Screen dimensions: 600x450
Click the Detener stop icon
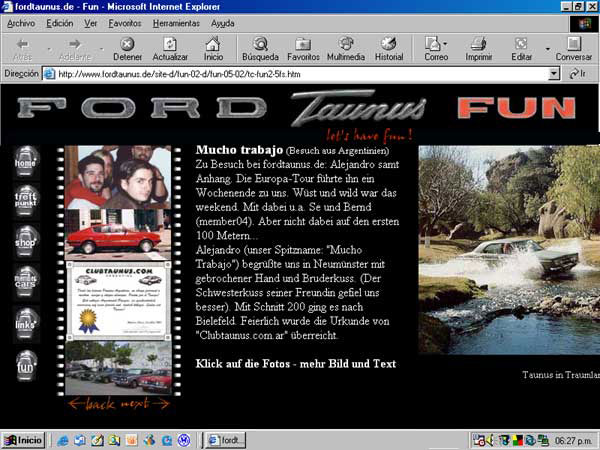(127, 44)
